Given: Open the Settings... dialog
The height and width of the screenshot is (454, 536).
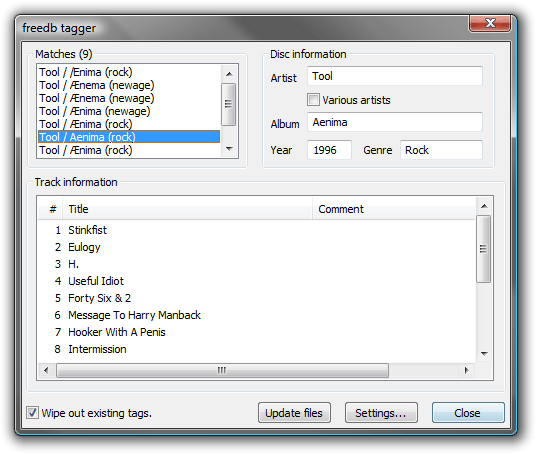Looking at the screenshot, I should [381, 413].
